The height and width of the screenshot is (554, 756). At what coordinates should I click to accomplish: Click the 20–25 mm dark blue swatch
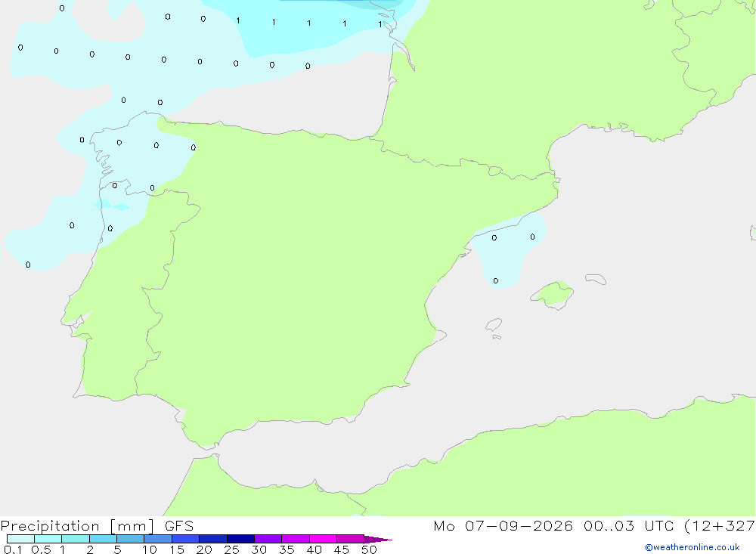tap(212, 539)
